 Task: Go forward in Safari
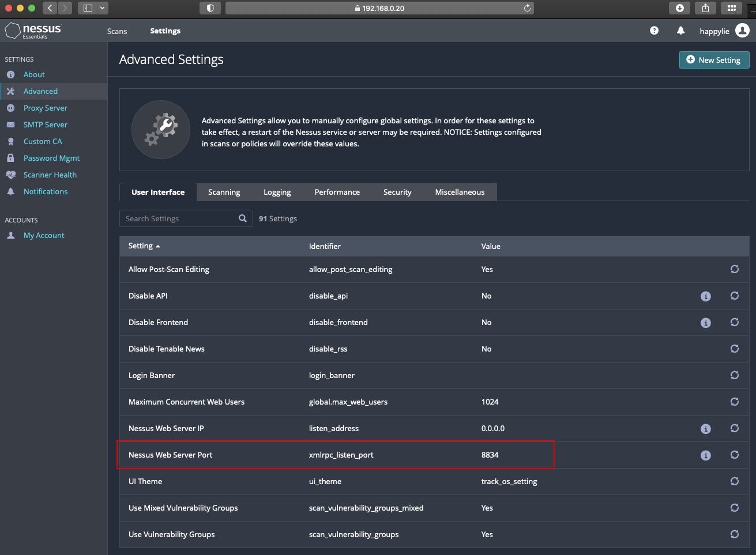point(65,8)
